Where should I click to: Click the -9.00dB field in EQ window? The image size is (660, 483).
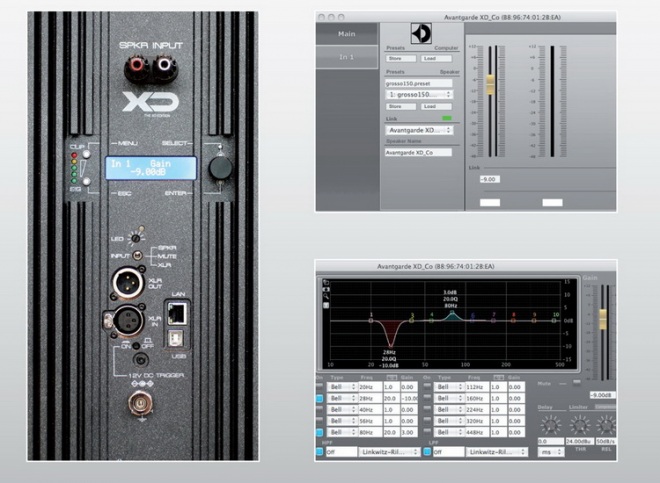602,395
